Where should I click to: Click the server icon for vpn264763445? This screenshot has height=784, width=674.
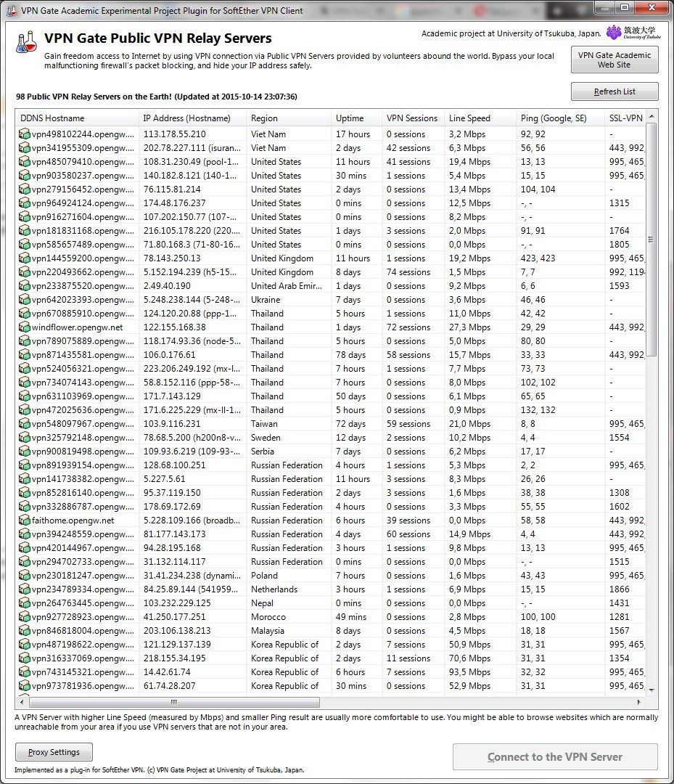pos(24,603)
